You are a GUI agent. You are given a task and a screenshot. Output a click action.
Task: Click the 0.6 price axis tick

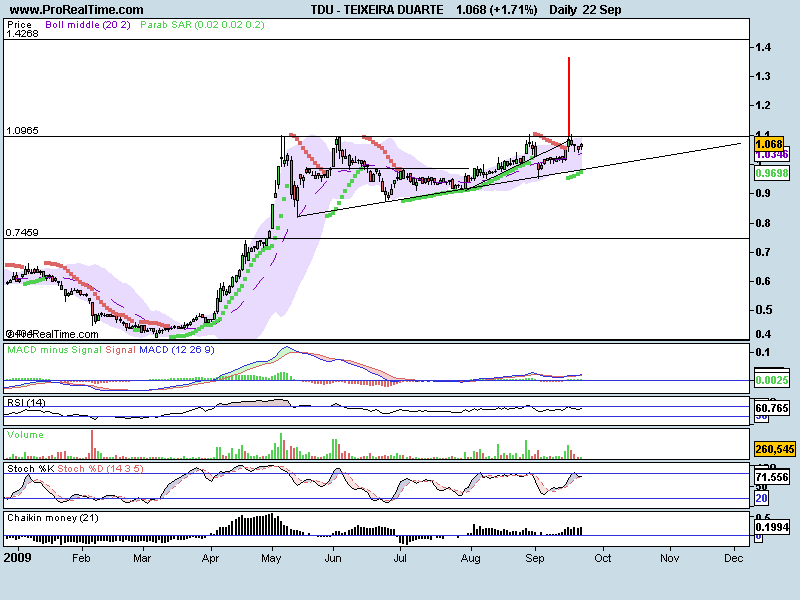coord(763,281)
